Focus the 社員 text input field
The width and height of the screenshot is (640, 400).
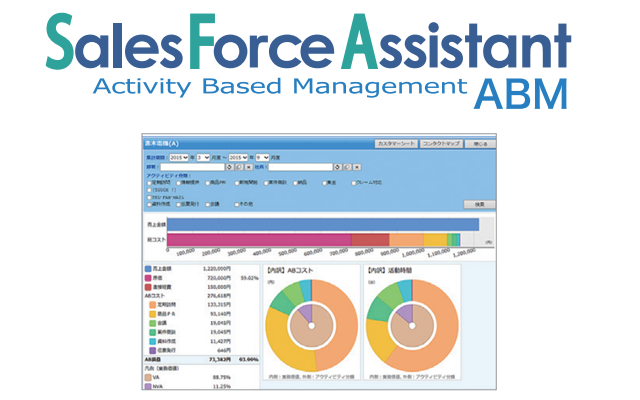[x=300, y=167]
